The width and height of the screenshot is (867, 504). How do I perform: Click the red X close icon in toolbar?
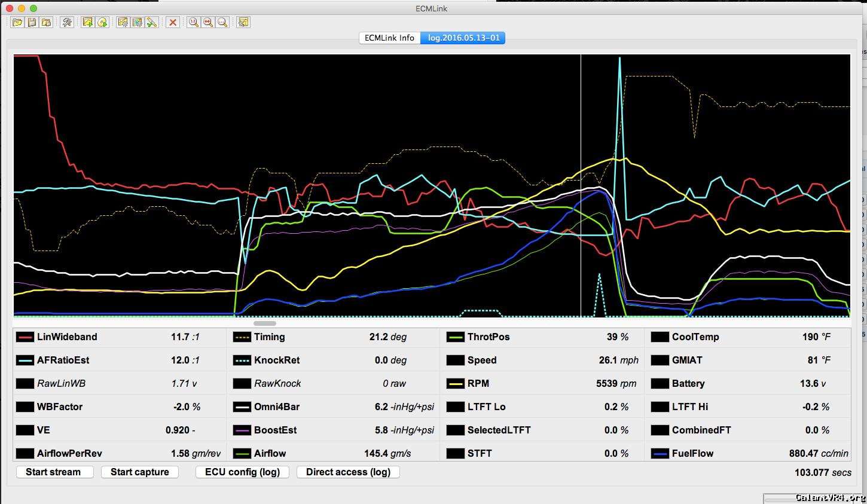coord(173,22)
